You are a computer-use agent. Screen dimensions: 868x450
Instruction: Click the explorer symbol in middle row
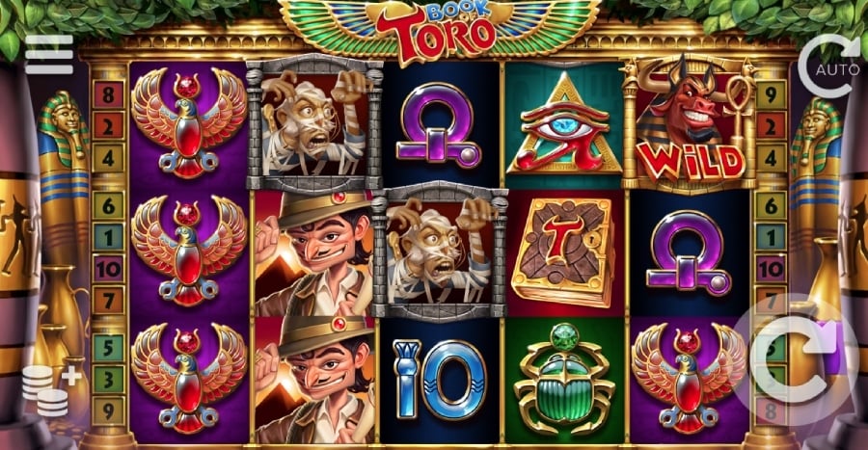[x=314, y=253]
